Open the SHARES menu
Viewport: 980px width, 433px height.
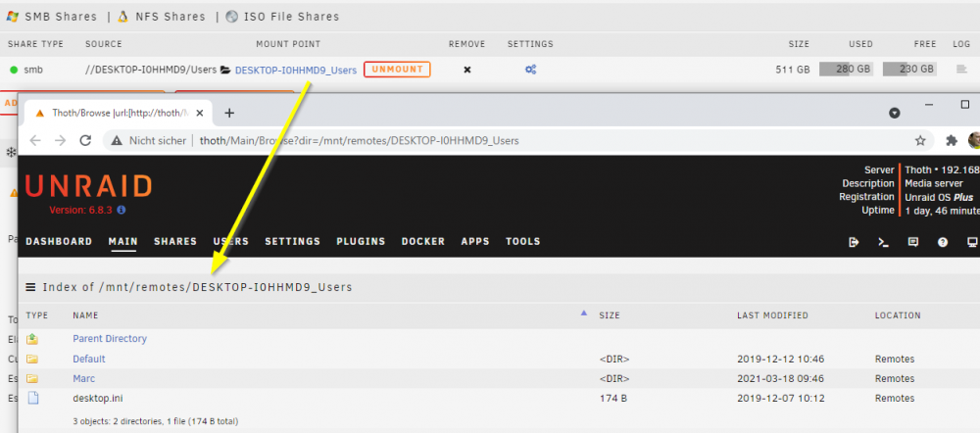(175, 241)
